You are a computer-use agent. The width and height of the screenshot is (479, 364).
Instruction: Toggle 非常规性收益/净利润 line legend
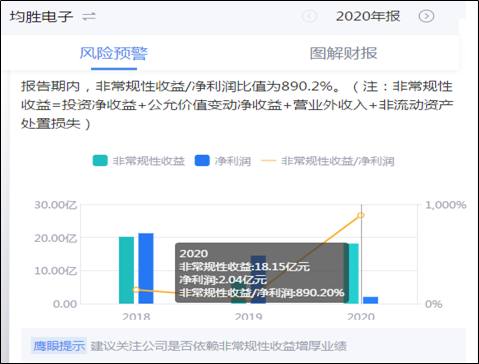click(x=327, y=161)
